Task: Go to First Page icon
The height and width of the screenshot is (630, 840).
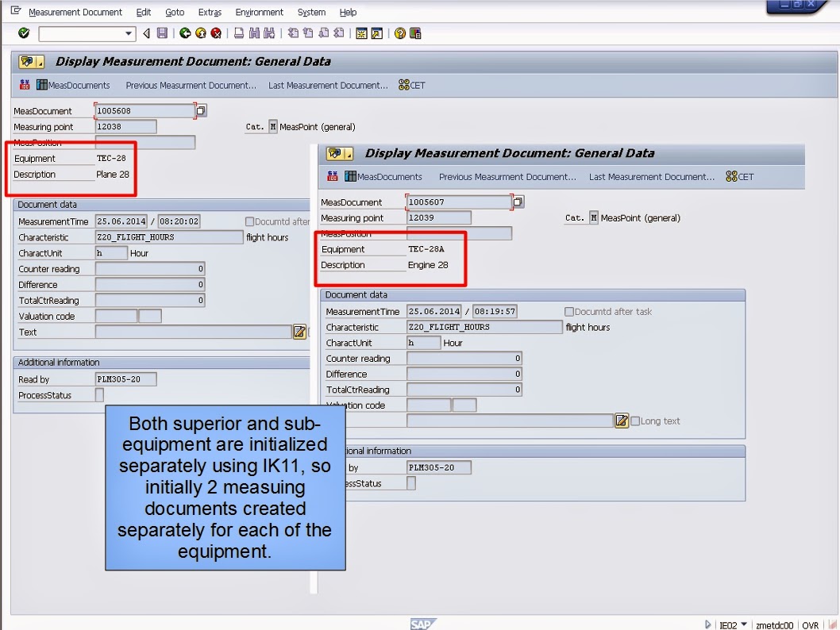Action: [x=293, y=33]
